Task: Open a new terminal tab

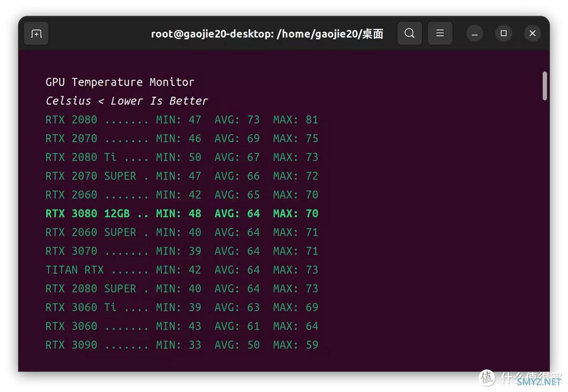Action: [36, 33]
